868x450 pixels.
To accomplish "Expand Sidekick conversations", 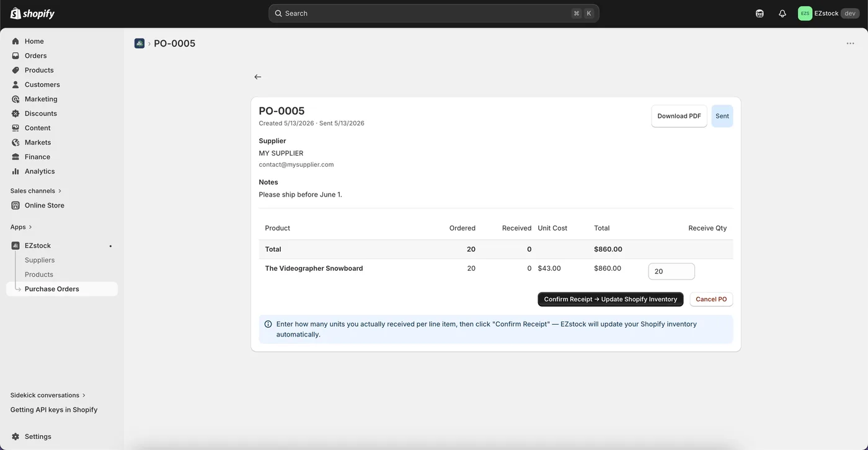I will pos(48,395).
